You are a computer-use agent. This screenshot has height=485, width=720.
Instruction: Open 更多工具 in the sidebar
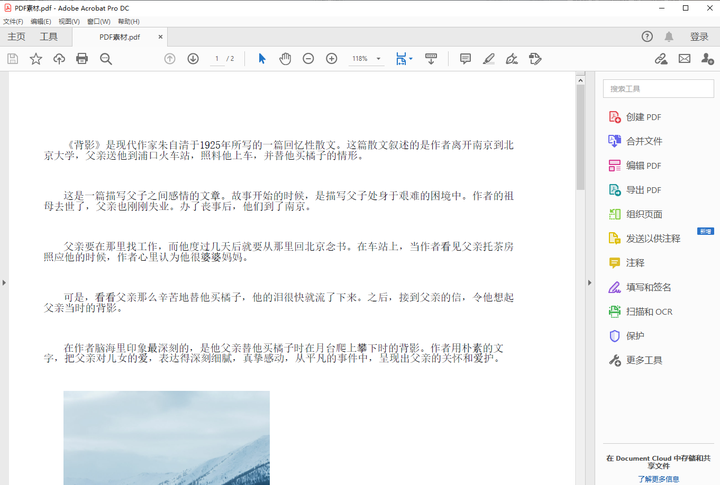pos(635,361)
